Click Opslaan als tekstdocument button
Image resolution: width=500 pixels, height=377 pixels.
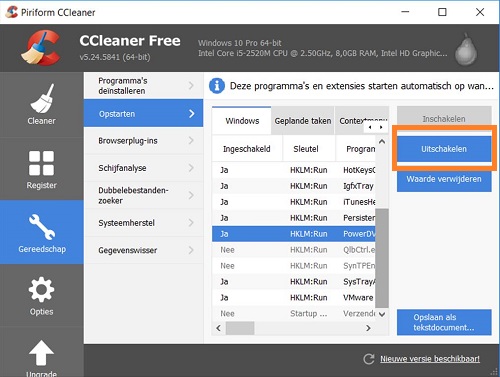coord(444,322)
